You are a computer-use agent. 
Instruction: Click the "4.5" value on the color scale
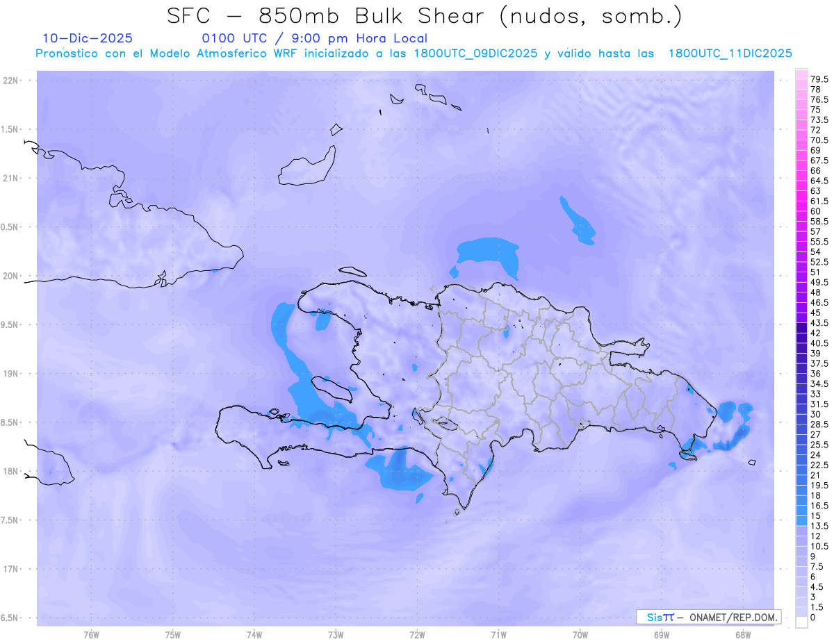817,586
